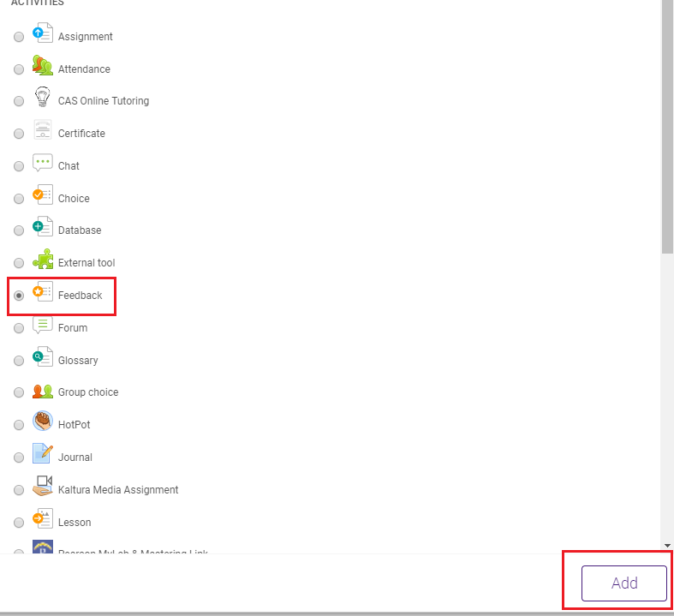Select the Assignment radio button
674x616 pixels.
(x=19, y=37)
